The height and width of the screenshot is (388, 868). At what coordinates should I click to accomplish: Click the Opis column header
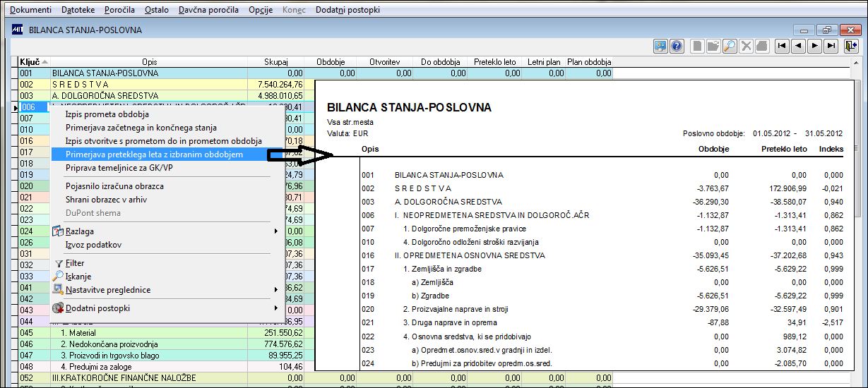click(x=149, y=62)
